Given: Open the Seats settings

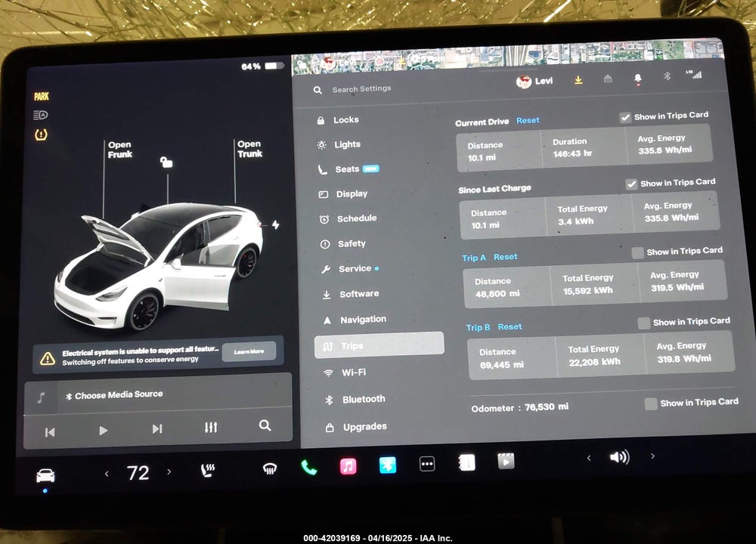Looking at the screenshot, I should 348,169.
